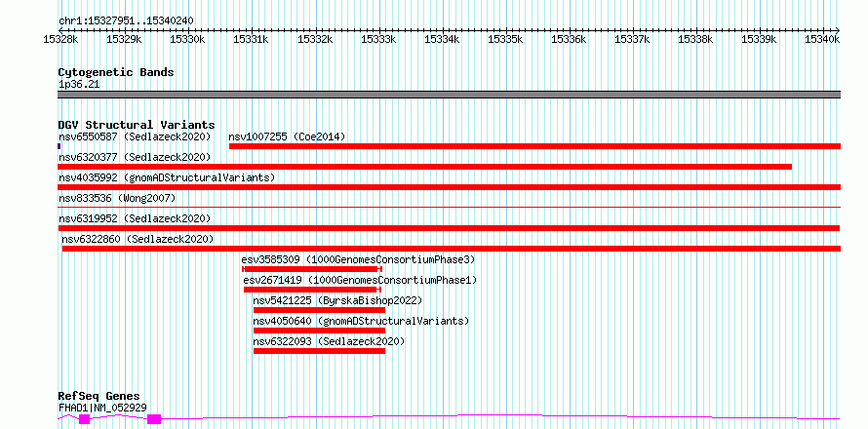Screen dimensions: 868x429
Task: Select the red nsv6322860 variant bar
Action: [x=452, y=249]
